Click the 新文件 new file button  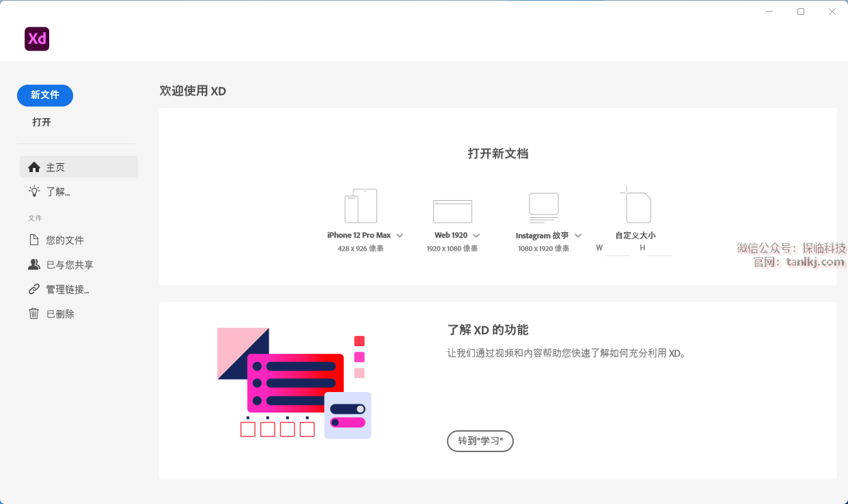point(45,96)
